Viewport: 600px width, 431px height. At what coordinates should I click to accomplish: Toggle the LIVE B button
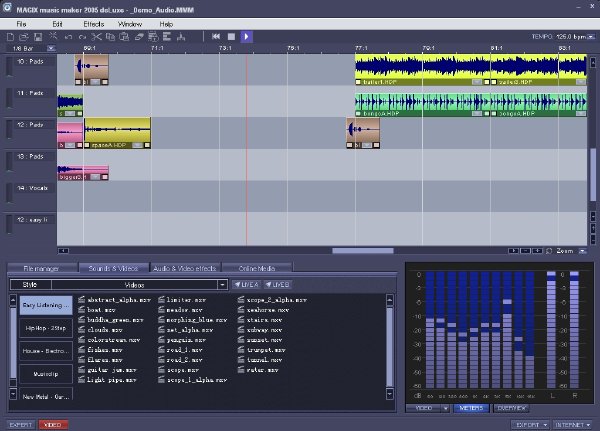click(277, 285)
